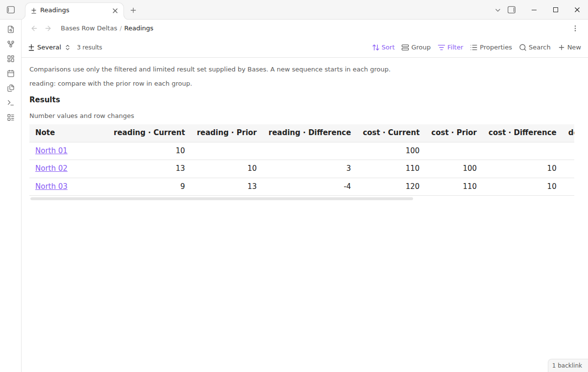Open 1 backlink status item
The image size is (588, 372).
point(567,366)
